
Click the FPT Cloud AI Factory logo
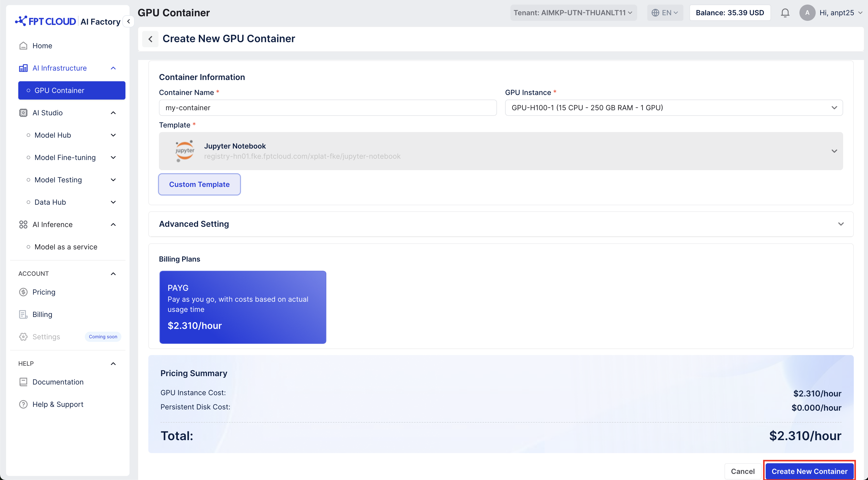[x=68, y=22]
